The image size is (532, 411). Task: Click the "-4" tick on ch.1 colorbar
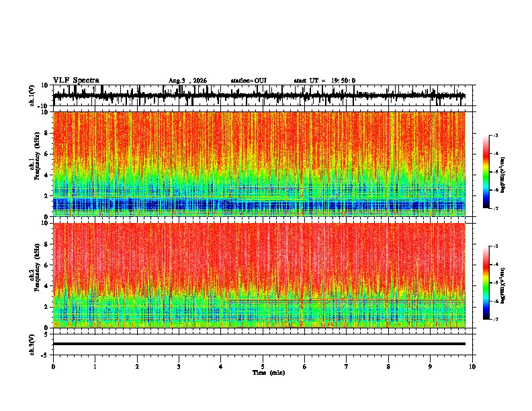click(495, 153)
